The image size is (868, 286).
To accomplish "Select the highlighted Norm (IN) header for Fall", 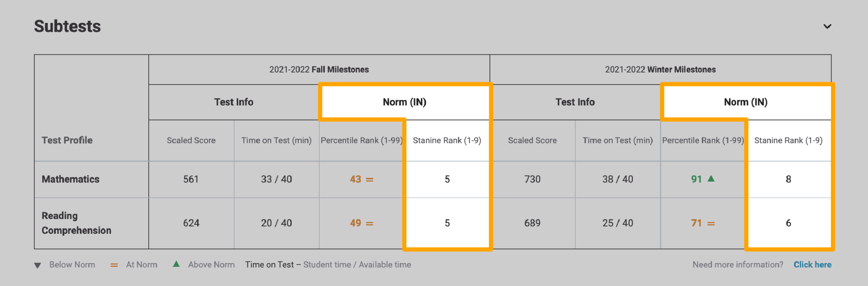I will click(x=405, y=102).
